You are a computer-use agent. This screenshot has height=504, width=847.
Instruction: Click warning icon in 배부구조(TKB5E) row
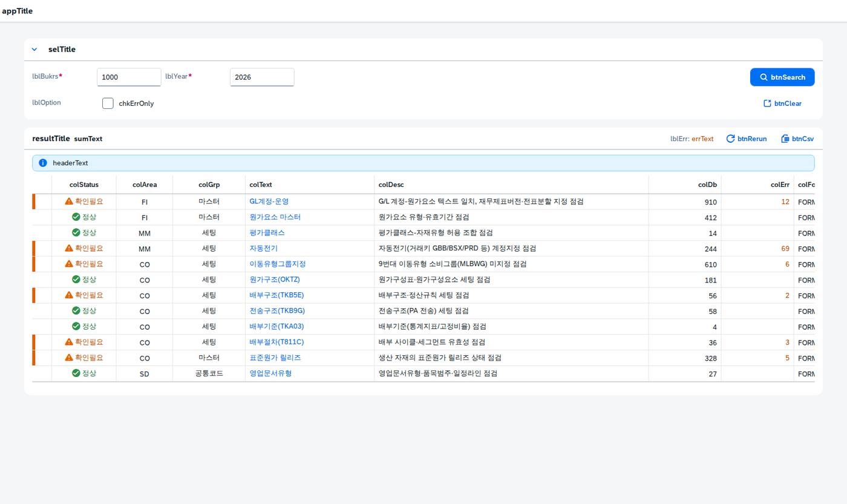69,295
